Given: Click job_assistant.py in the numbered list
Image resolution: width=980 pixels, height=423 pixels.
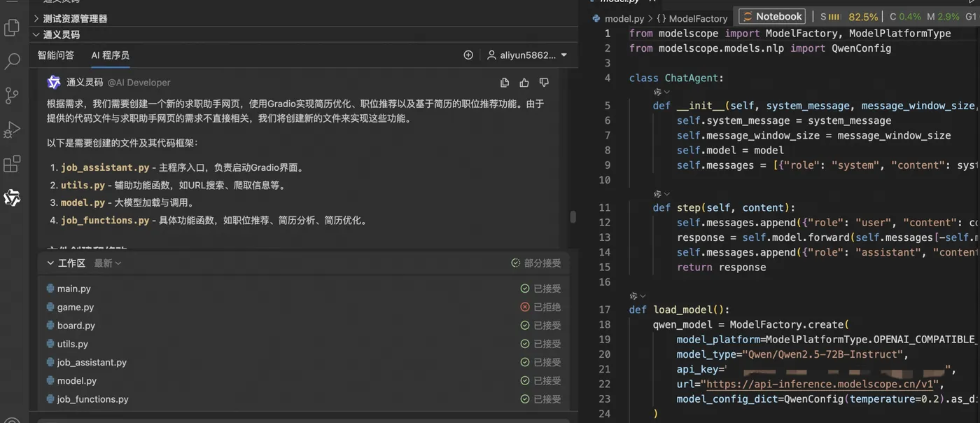Looking at the screenshot, I should click(105, 168).
